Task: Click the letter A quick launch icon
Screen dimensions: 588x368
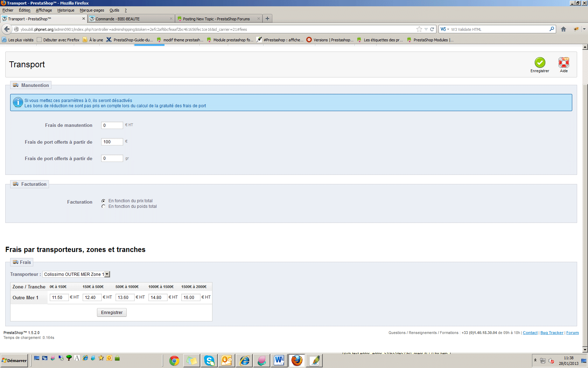Action: click(77, 358)
